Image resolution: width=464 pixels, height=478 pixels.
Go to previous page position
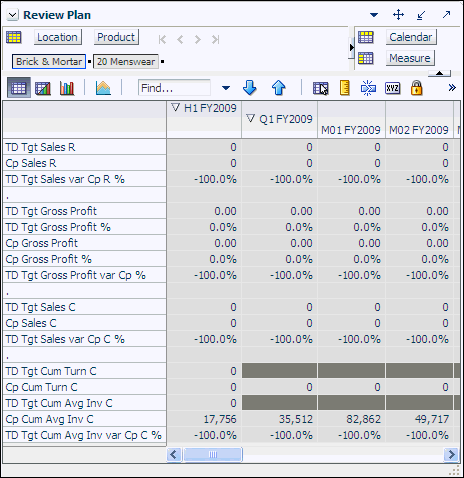[x=180, y=40]
